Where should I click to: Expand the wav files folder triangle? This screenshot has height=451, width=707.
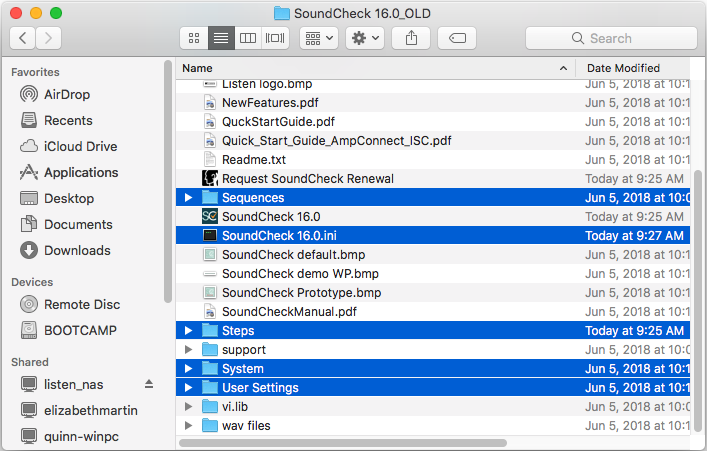coord(188,425)
